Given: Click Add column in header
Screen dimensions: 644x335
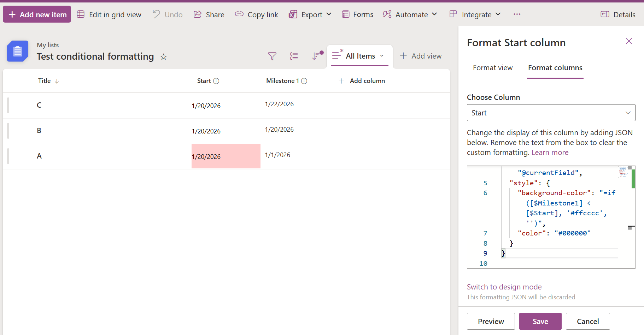Looking at the screenshot, I should (x=362, y=81).
